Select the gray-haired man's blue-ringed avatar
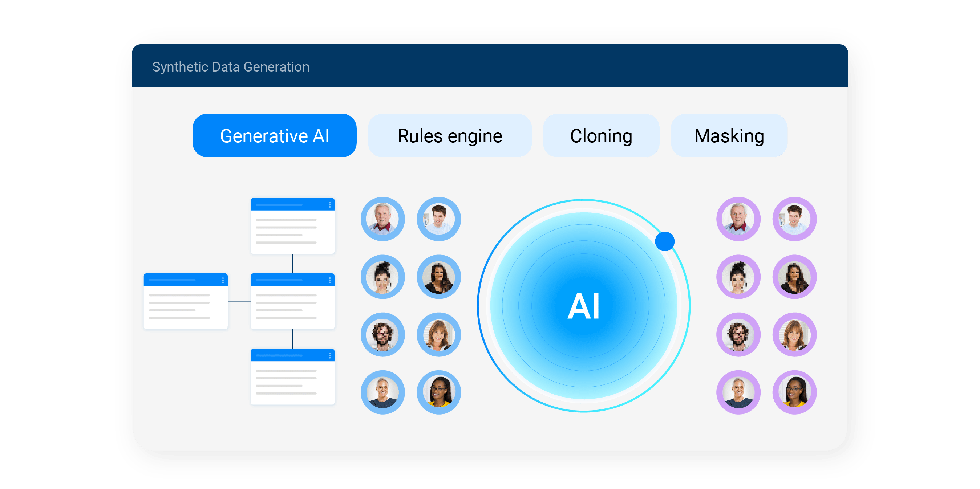 tap(382, 219)
